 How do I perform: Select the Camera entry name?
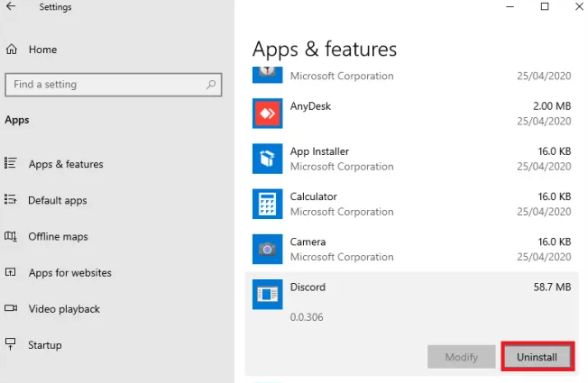point(308,242)
